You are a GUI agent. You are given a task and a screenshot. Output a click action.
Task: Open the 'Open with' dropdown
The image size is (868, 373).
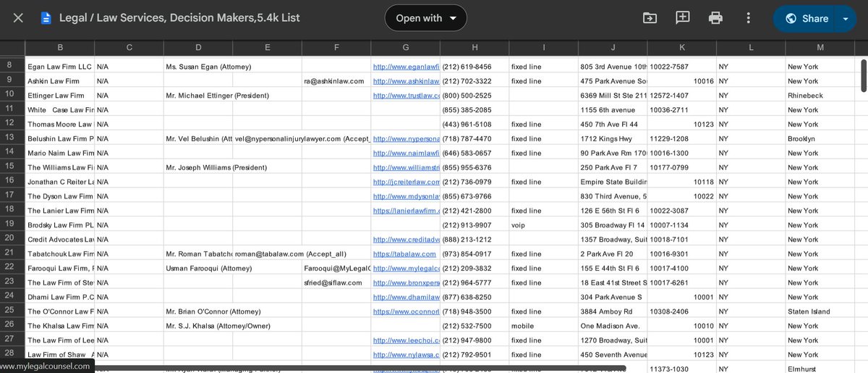click(x=426, y=18)
